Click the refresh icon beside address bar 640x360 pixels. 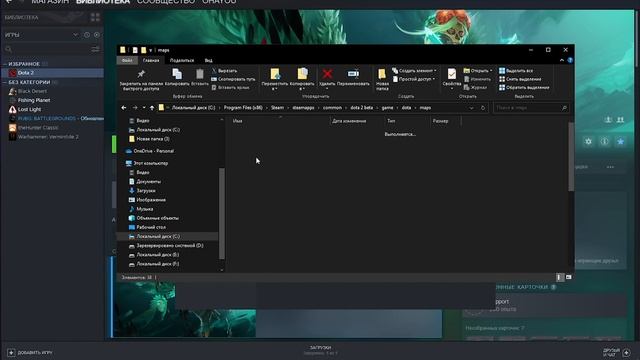click(x=483, y=108)
